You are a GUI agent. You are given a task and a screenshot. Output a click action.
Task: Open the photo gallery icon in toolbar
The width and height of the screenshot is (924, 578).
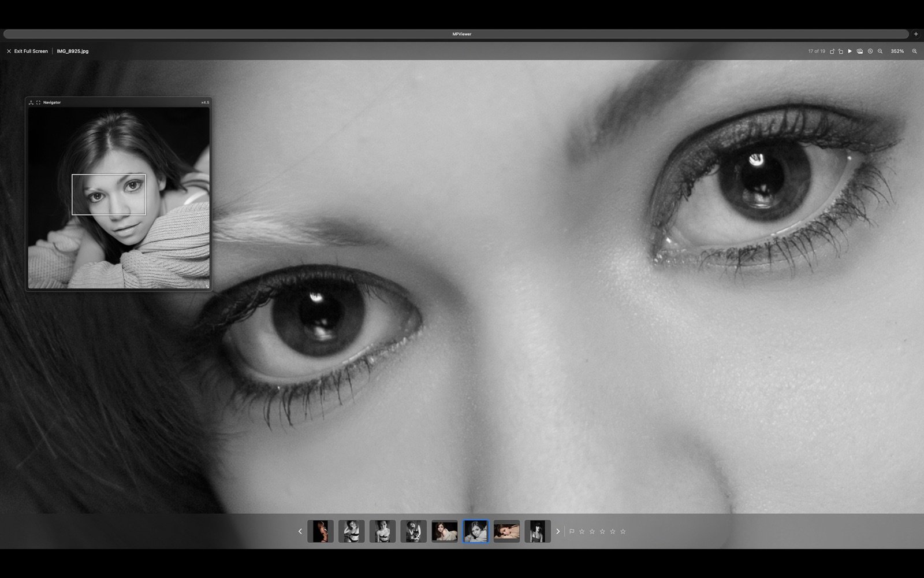pos(860,51)
